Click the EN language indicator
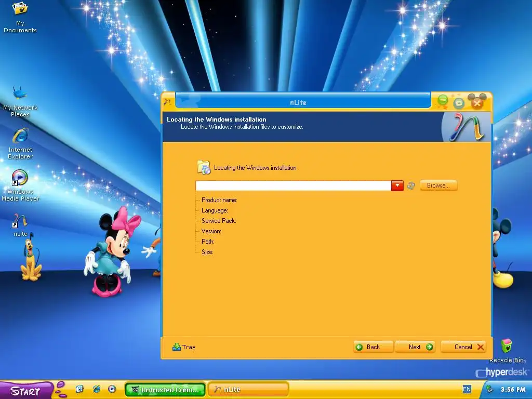Viewport: 532px width, 399px height. [467, 389]
